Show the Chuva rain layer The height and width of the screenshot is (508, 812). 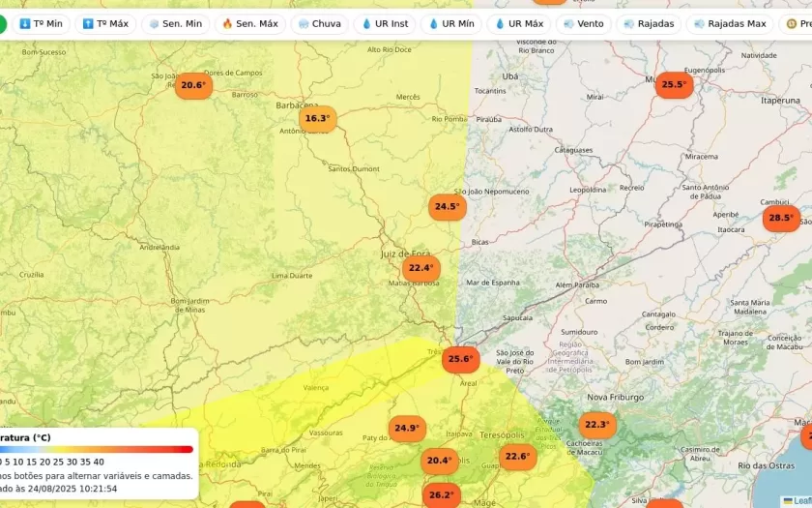319,23
